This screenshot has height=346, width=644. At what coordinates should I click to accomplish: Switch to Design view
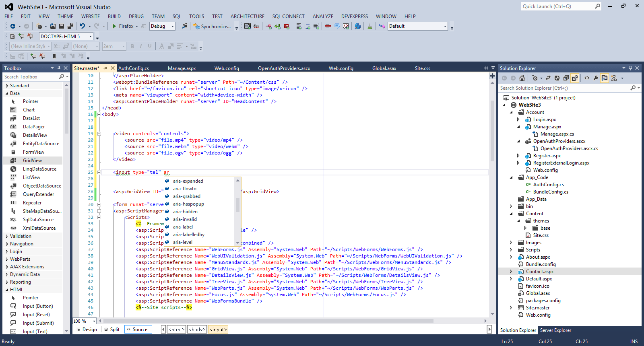(x=87, y=330)
